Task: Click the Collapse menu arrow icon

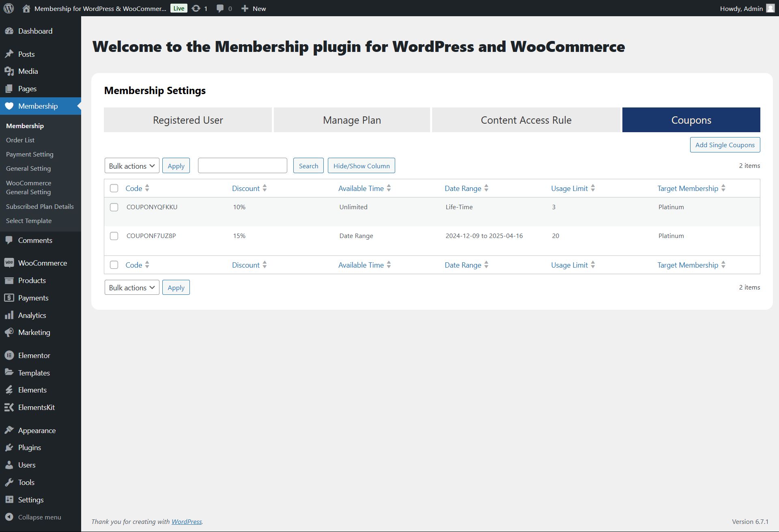Action: (x=9, y=517)
